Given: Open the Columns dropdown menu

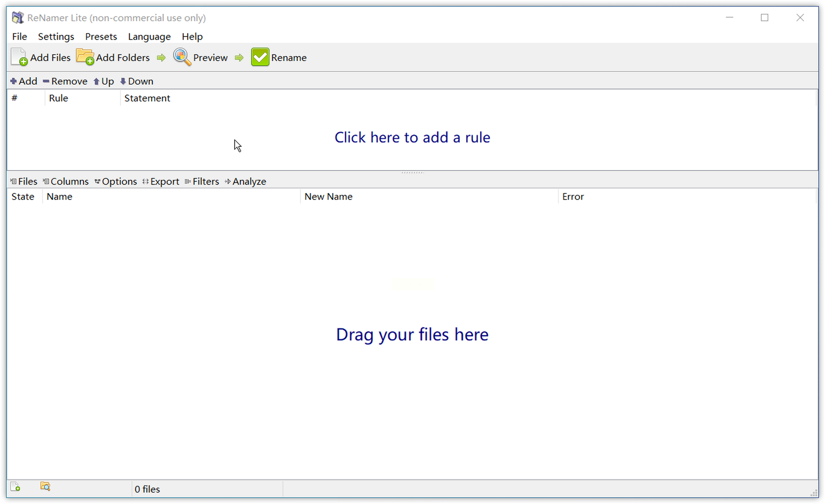Looking at the screenshot, I should click(66, 182).
